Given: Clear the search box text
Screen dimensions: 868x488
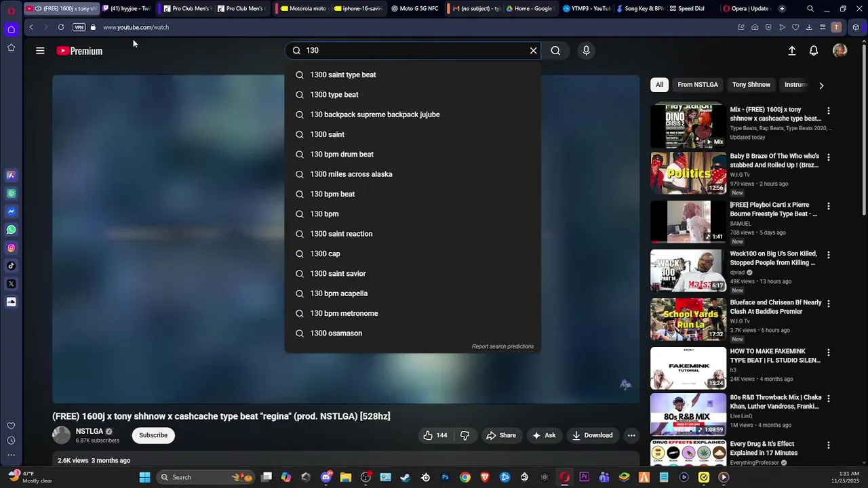Looking at the screenshot, I should pyautogui.click(x=533, y=51).
